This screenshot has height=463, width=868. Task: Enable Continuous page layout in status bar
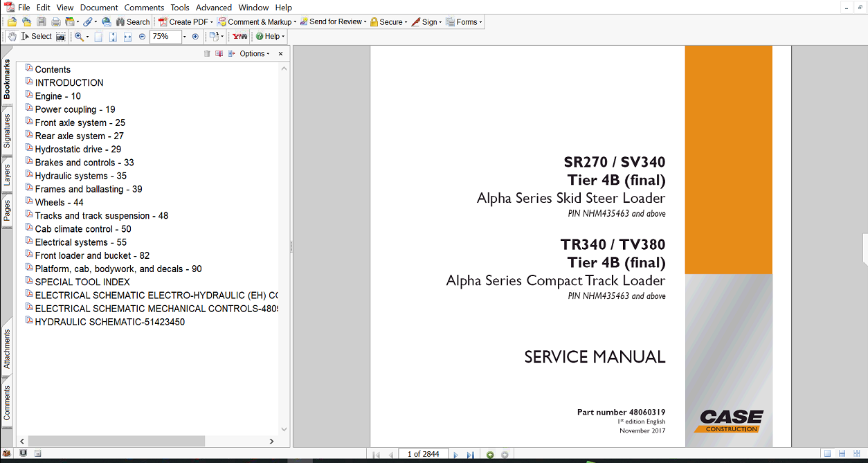point(842,454)
